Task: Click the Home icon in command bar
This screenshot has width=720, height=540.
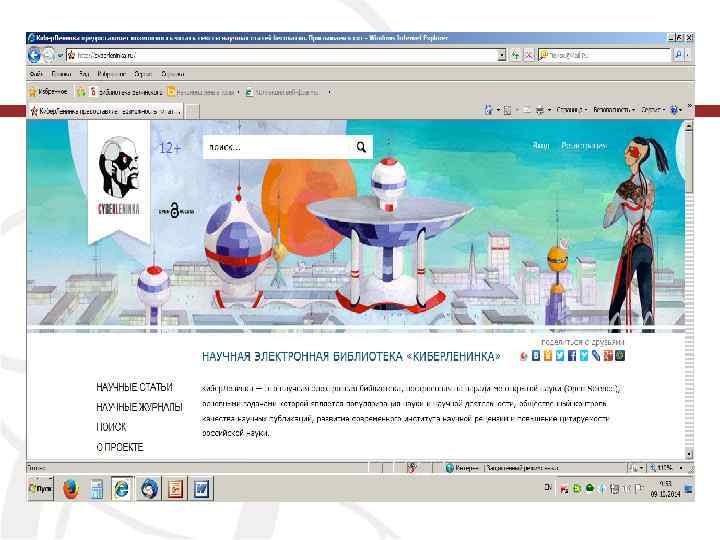Action: (488, 110)
